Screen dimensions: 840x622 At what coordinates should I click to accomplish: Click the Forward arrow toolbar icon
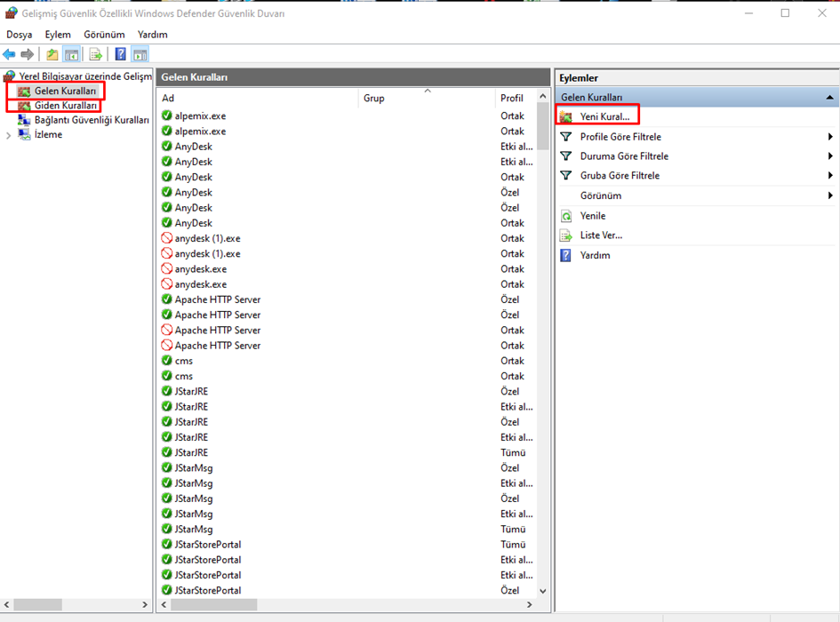28,54
